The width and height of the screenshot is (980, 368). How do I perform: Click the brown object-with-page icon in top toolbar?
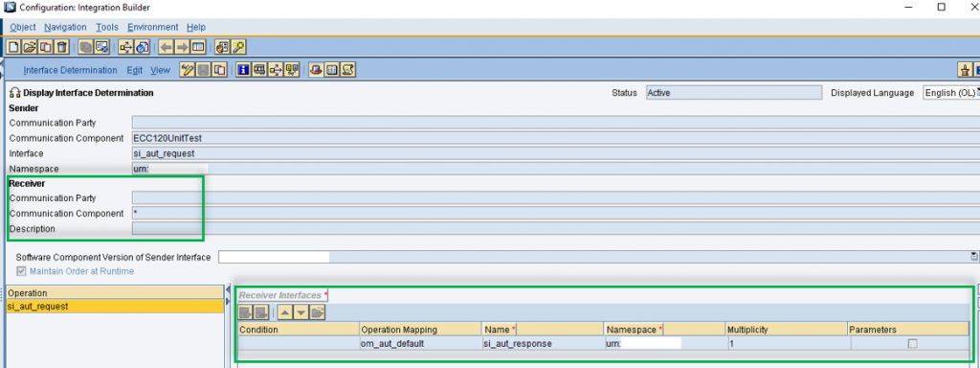[x=222, y=47]
